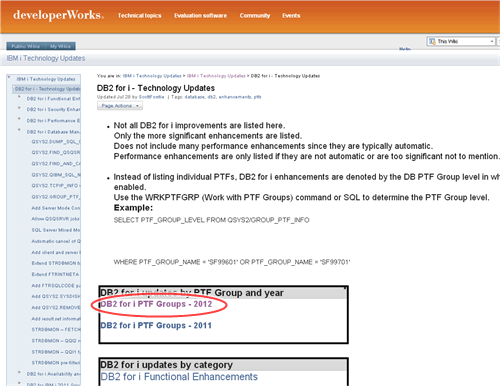Expand DB2 for i Functional Enhancements tree arrow
This screenshot has height=386, width=500.
[x=19, y=97]
